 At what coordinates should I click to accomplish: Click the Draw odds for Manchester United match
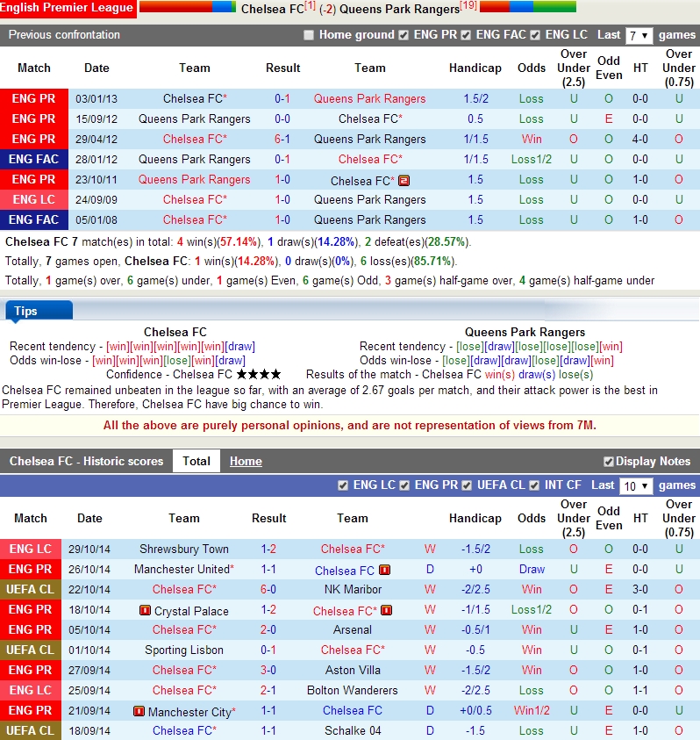point(532,569)
